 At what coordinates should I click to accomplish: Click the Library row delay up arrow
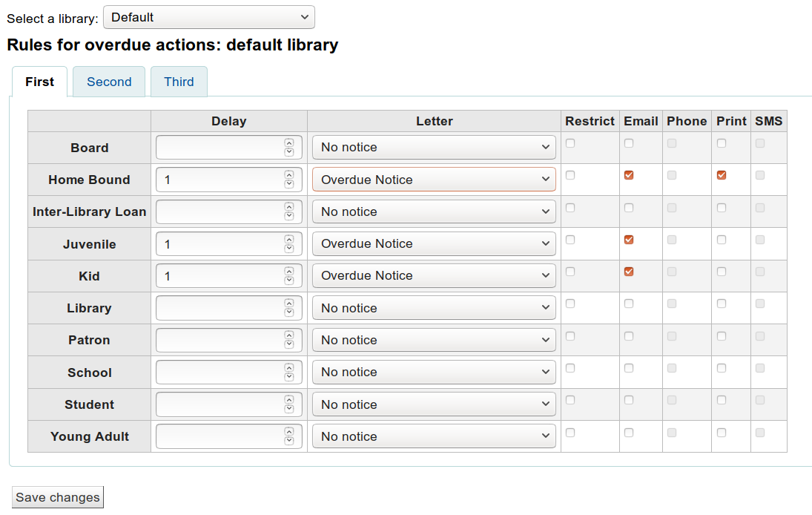(289, 304)
